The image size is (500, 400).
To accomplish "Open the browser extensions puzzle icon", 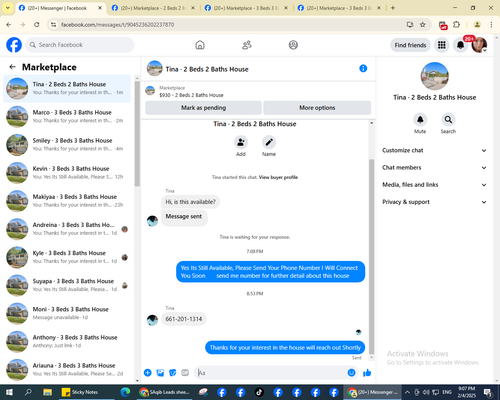I will point(456,24).
